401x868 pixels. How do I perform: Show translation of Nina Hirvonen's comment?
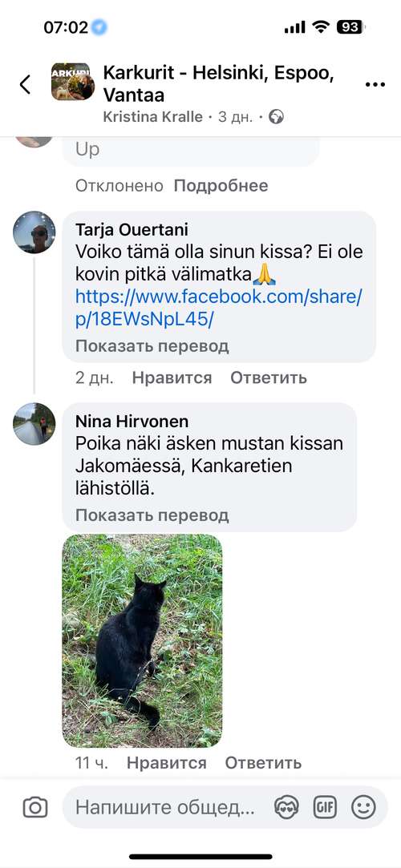pyautogui.click(x=152, y=515)
